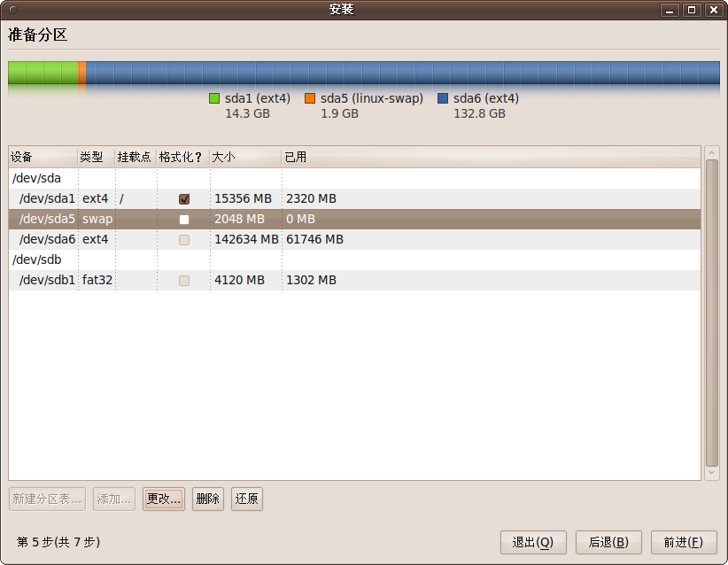Select the /dev/sdb1 fat32 partition row

(354, 281)
